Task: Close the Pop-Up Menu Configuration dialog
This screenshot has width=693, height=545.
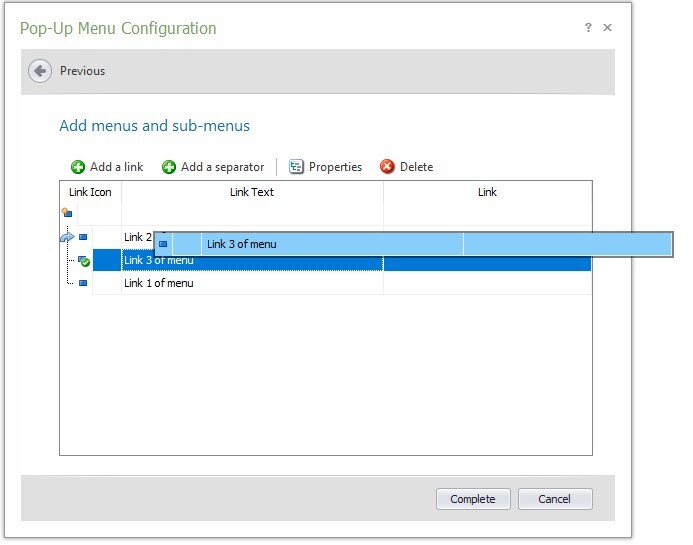Action: pos(608,28)
